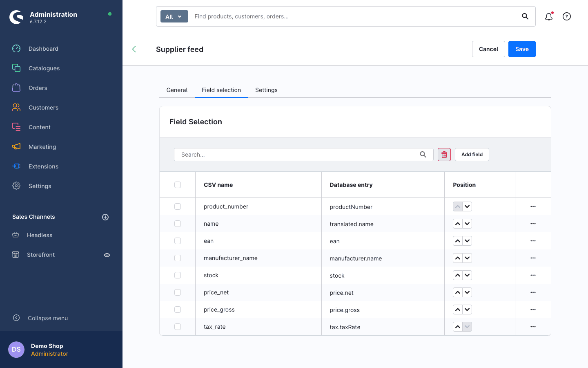Show Storefront via the eye icon
This screenshot has width=588, height=368.
pos(107,255)
